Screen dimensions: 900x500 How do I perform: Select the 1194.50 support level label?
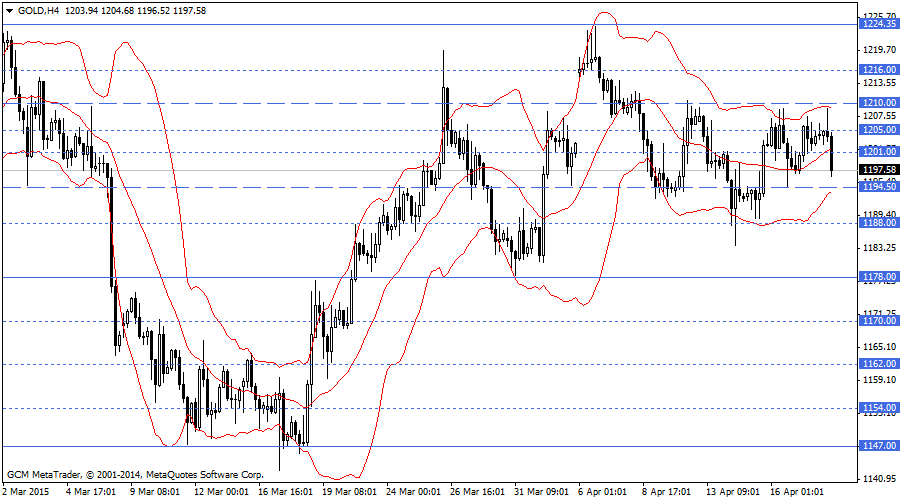pos(878,187)
